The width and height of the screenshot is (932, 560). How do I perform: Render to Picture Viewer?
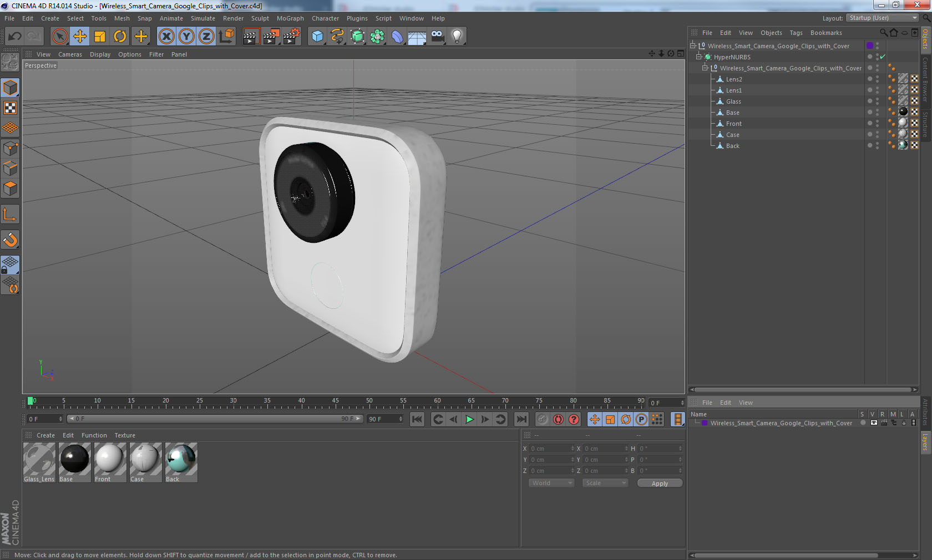pyautogui.click(x=271, y=37)
